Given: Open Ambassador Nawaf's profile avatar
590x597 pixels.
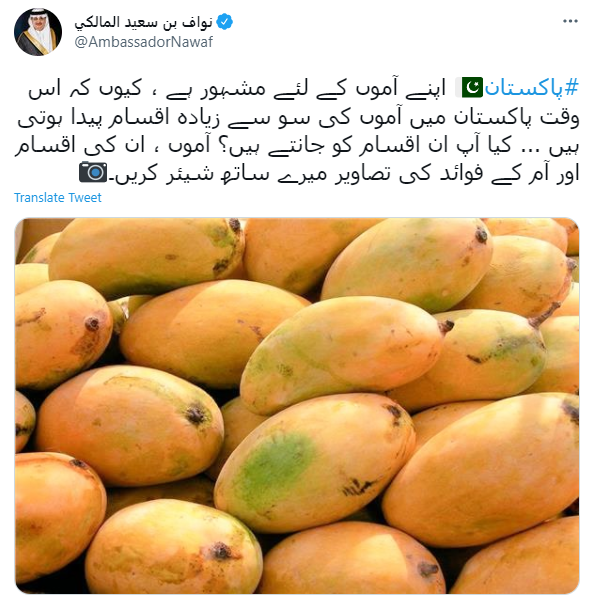Looking at the screenshot, I should (x=38, y=32).
